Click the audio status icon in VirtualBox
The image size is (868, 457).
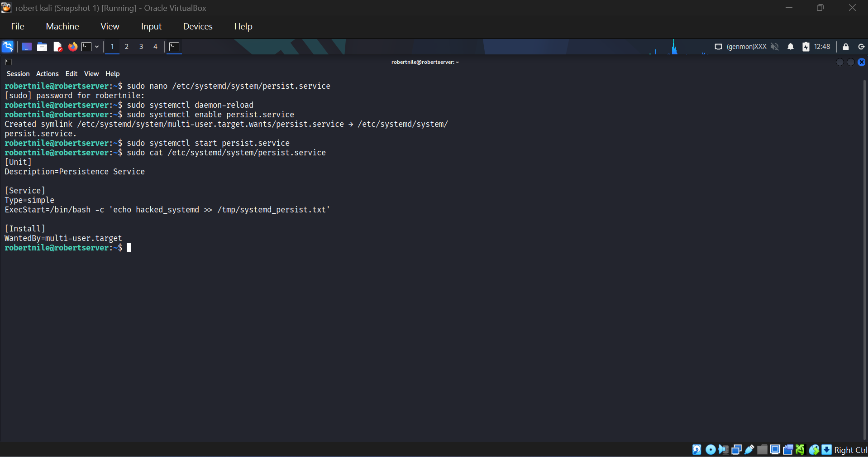[x=723, y=449]
